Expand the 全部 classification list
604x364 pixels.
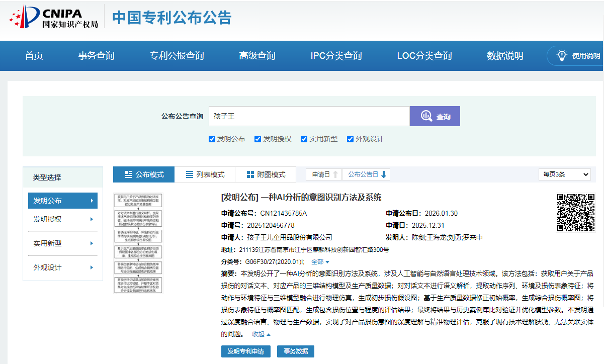320,262
